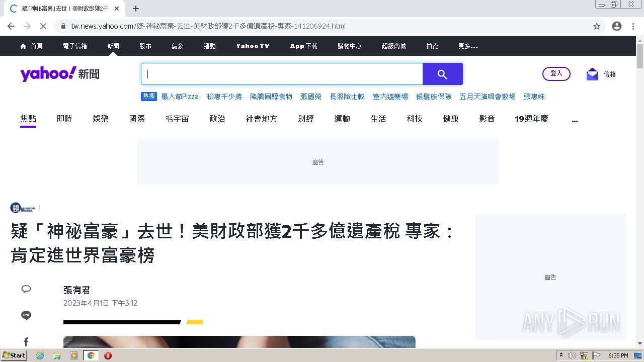Image resolution: width=644 pixels, height=362 pixels.
Task: Select the 毛宇宙 news tab
Action: pos(177,119)
